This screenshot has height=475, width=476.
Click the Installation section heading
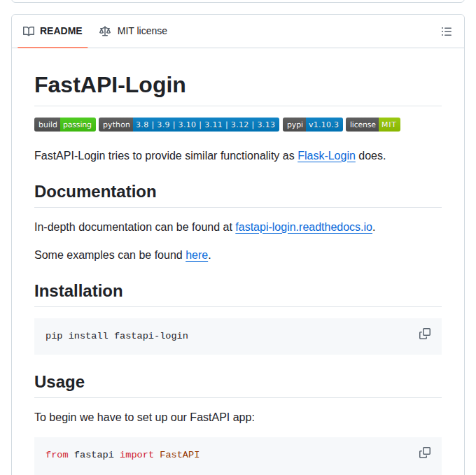click(x=78, y=290)
